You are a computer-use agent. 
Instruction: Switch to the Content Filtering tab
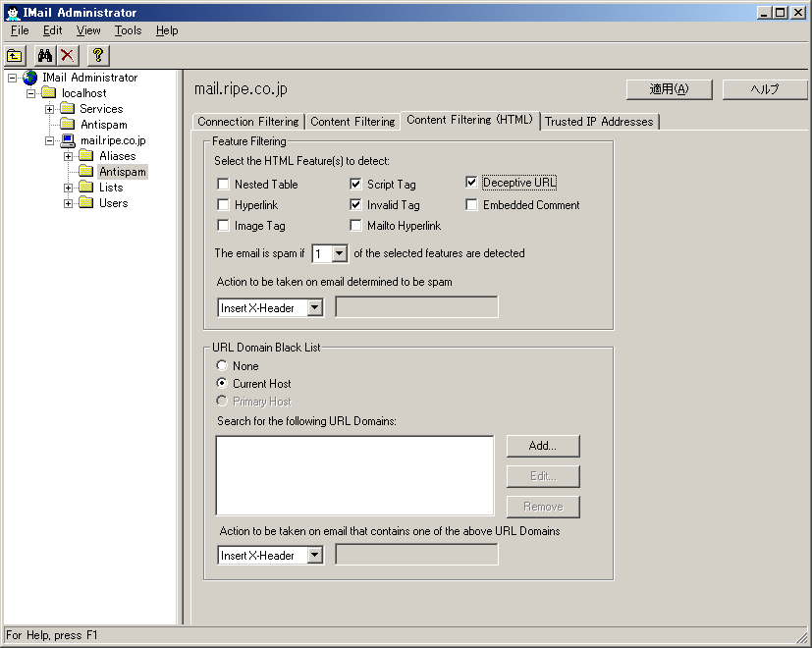tap(352, 121)
